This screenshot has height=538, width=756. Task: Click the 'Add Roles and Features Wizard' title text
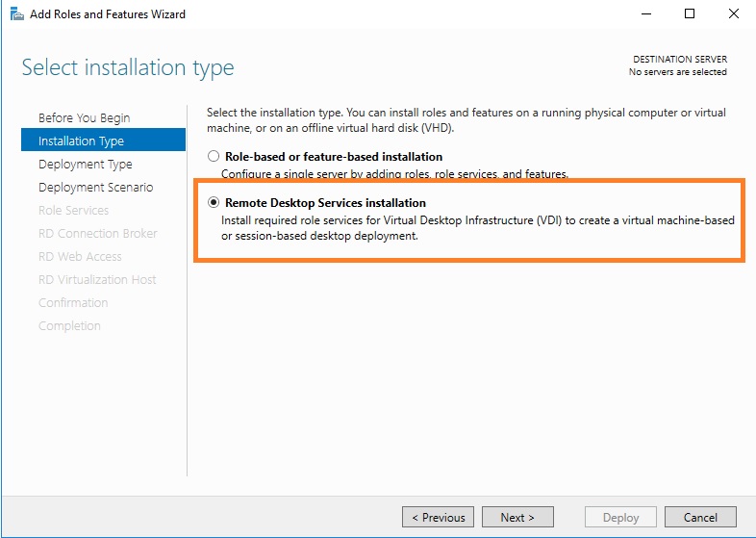108,14
